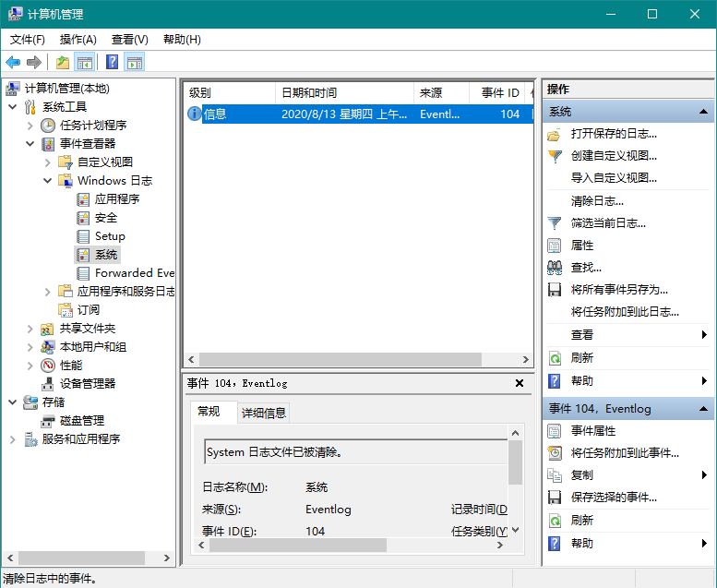Click the Up one level folder icon
717x588 pixels.
[63, 62]
